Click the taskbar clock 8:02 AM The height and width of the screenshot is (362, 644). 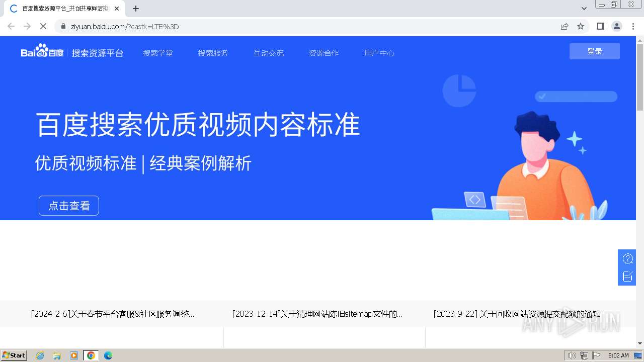(x=618, y=355)
